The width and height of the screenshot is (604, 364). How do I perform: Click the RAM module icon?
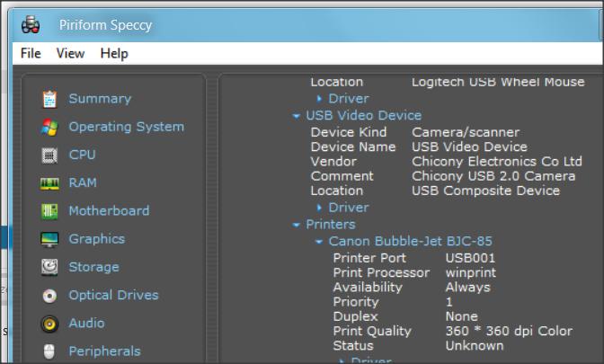coord(49,183)
